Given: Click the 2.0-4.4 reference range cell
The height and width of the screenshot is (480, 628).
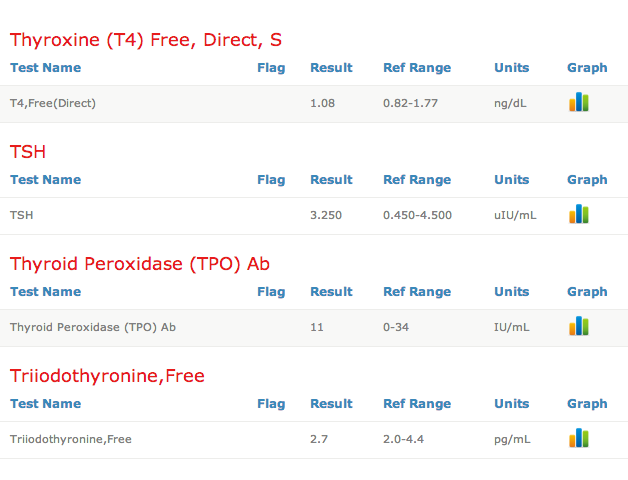Looking at the screenshot, I should click(x=403, y=439).
